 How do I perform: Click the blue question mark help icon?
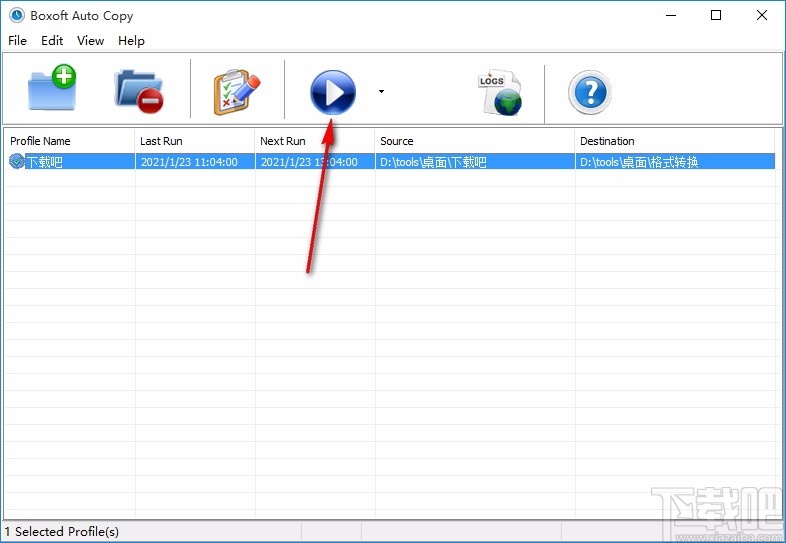click(x=590, y=92)
